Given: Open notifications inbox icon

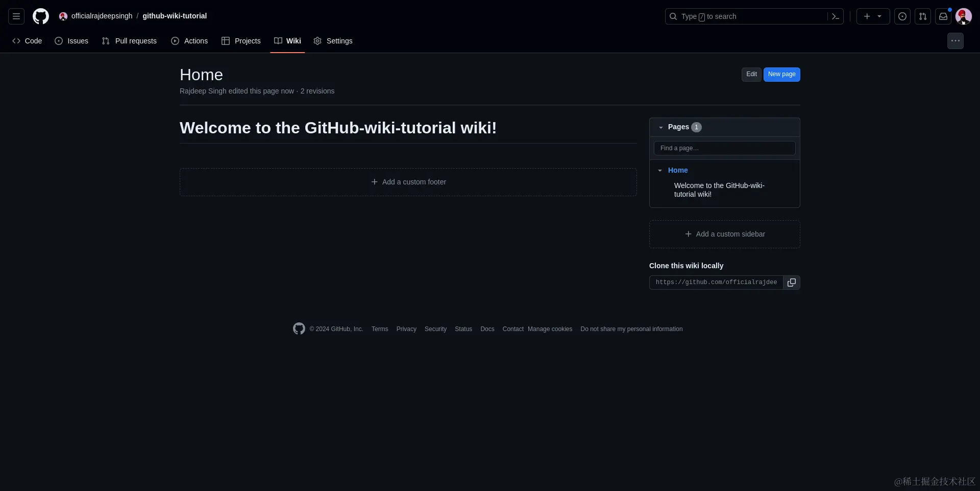Looking at the screenshot, I should click(x=943, y=16).
